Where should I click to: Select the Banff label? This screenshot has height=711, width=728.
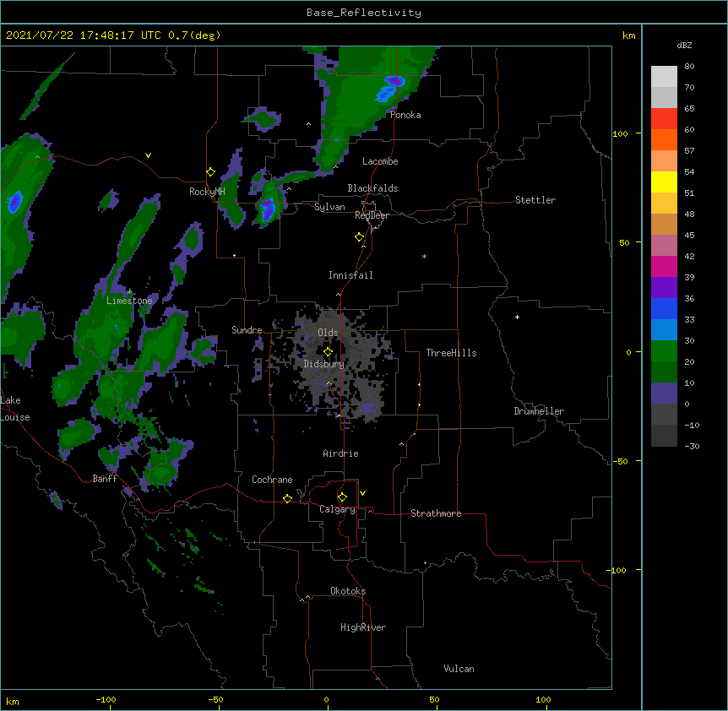[105, 479]
